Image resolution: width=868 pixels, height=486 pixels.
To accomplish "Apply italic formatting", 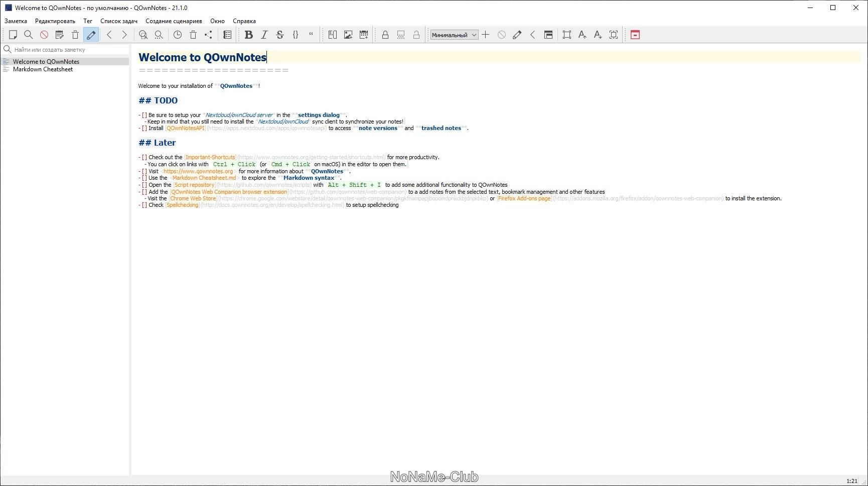I will point(264,35).
